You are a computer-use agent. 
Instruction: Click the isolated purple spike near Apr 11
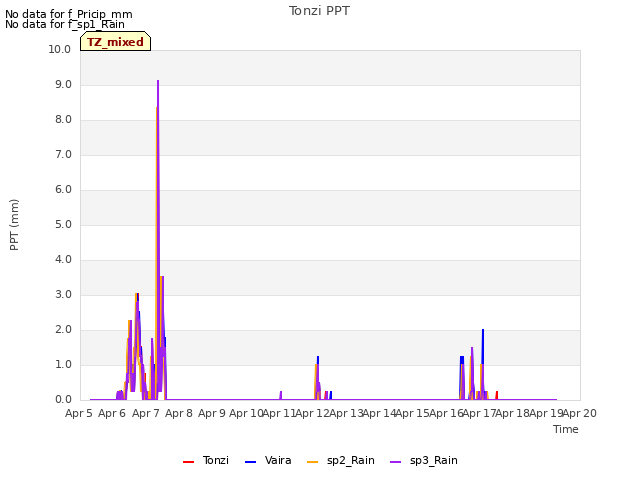pyautogui.click(x=281, y=395)
